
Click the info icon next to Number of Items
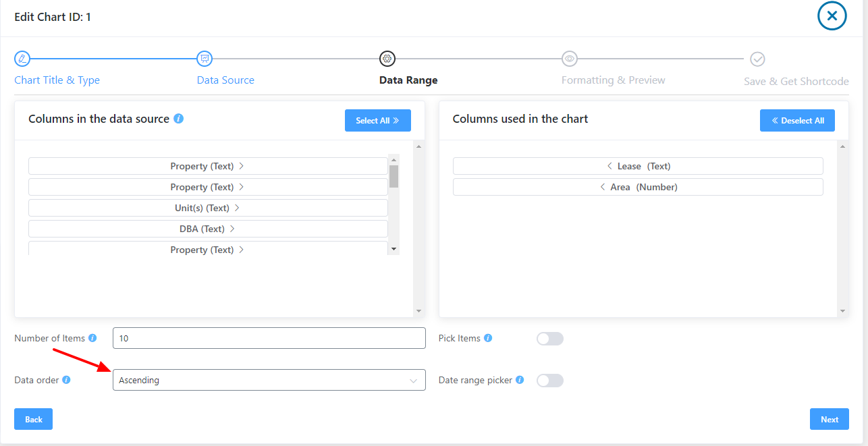pyautogui.click(x=93, y=338)
